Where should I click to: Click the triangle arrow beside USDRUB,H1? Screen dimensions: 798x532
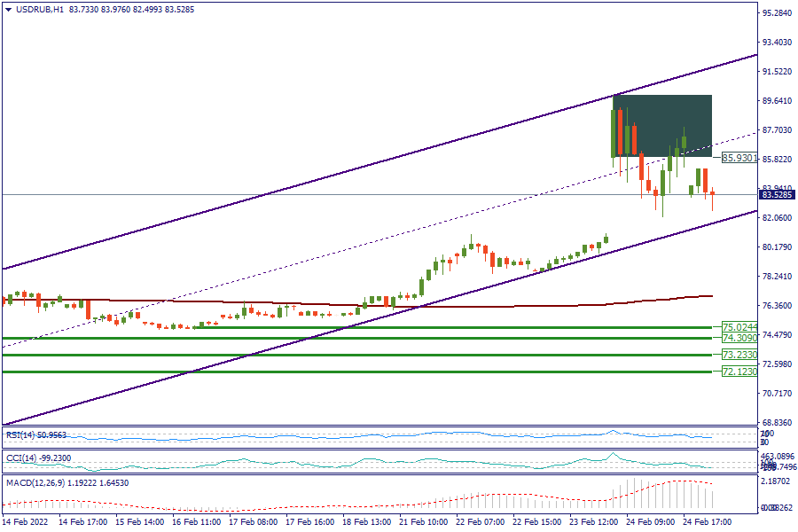tap(9, 9)
